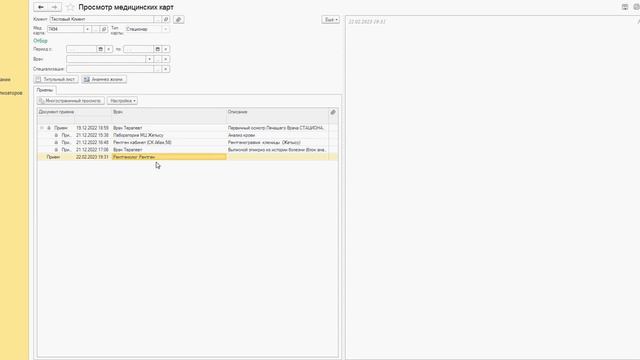640x360 pixels.
Task: Clear the Период с date field
Action: [x=109, y=49]
